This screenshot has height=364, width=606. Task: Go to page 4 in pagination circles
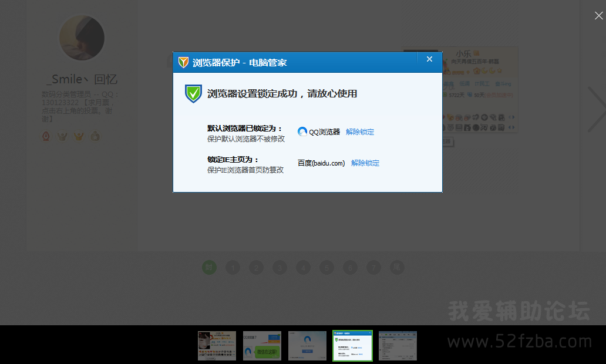[x=303, y=267]
